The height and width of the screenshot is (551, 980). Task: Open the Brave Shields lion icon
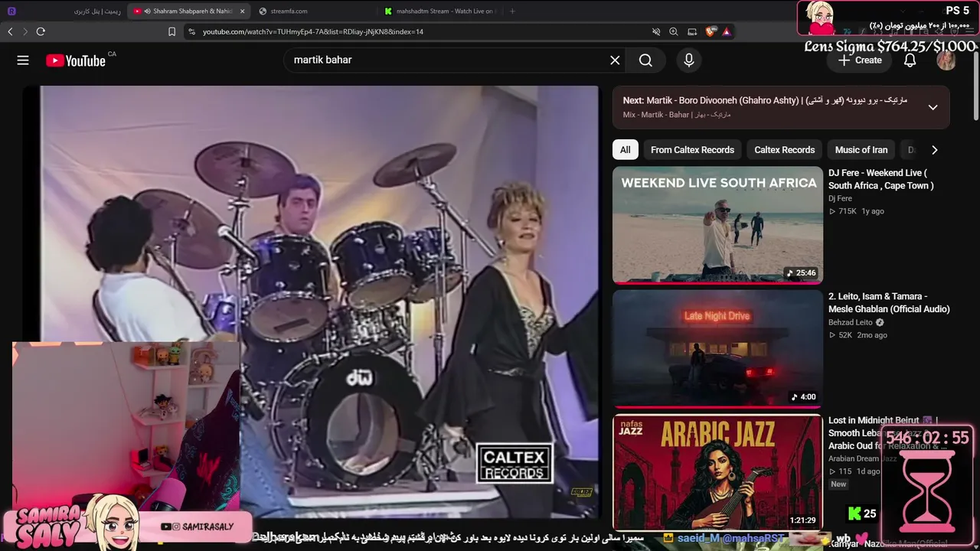click(710, 31)
